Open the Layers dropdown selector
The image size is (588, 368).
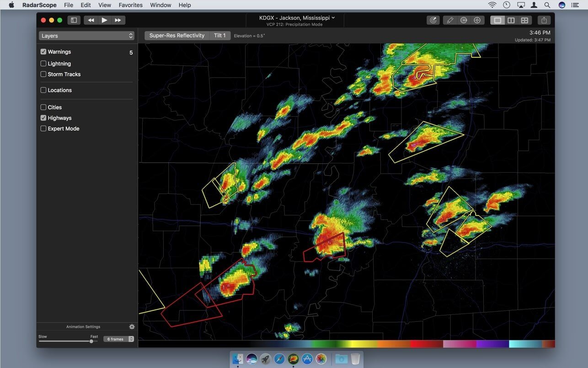86,35
